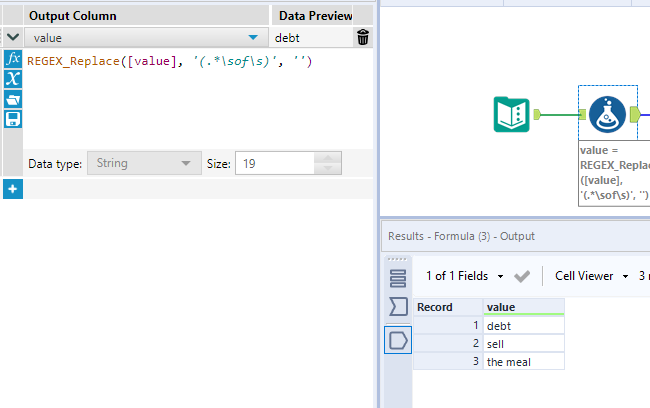Select record number 3 row header

[448, 362]
